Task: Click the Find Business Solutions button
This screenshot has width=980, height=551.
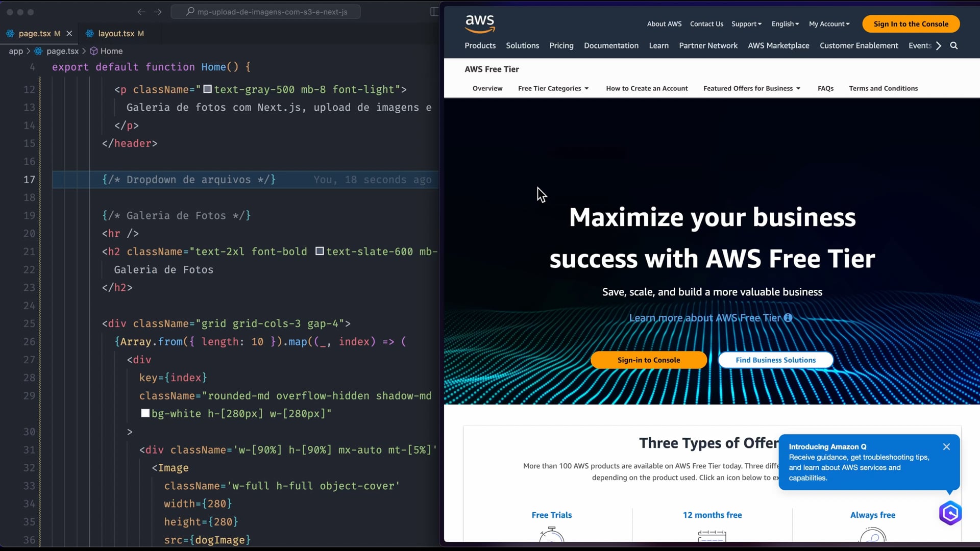Action: [775, 360]
